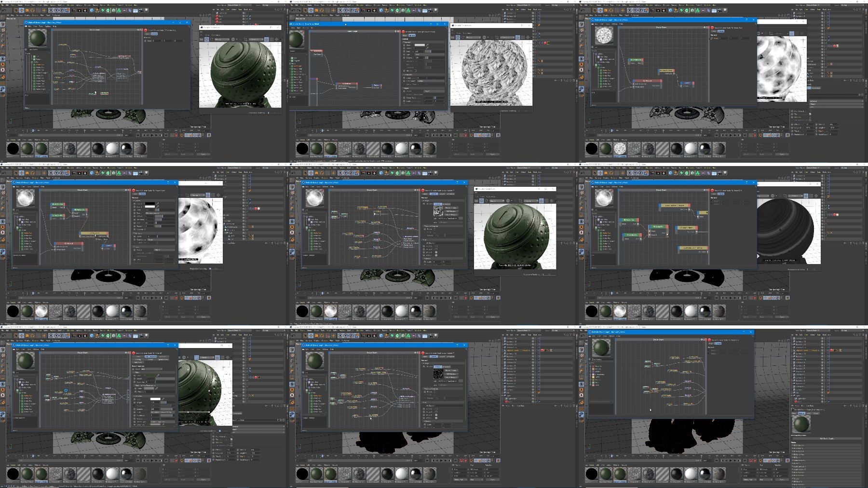This screenshot has height=488, width=868.
Task: Expand Textures category in Find Nodes tree
Action: click(x=591, y=369)
